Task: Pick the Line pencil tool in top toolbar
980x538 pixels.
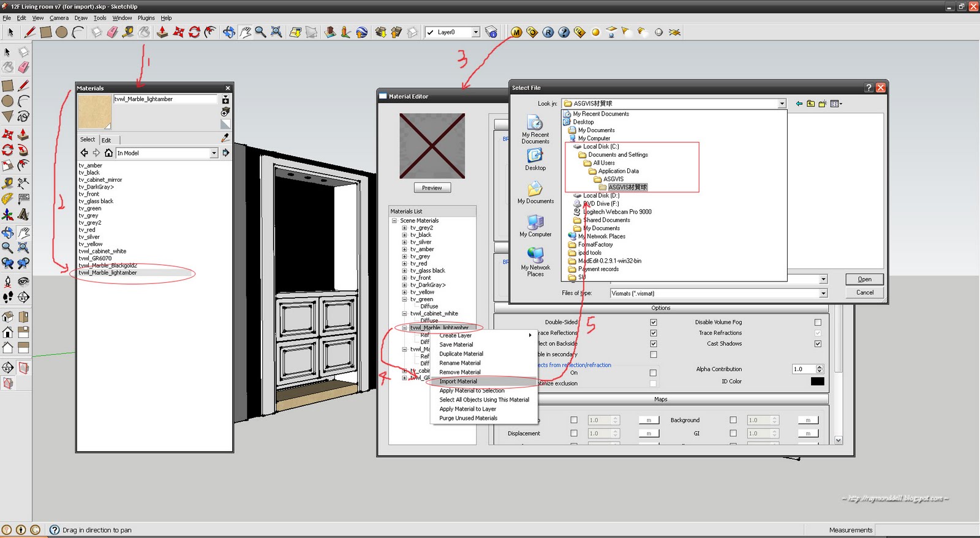Action: pyautogui.click(x=29, y=32)
